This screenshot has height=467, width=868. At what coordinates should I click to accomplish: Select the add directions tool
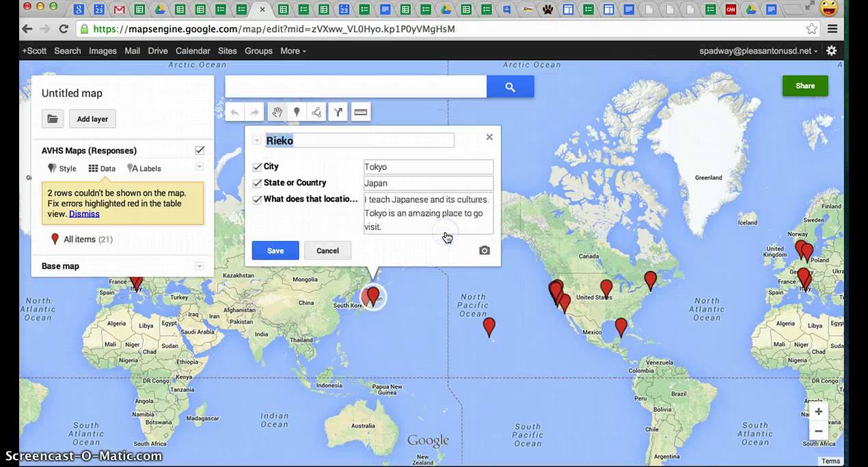(x=338, y=113)
